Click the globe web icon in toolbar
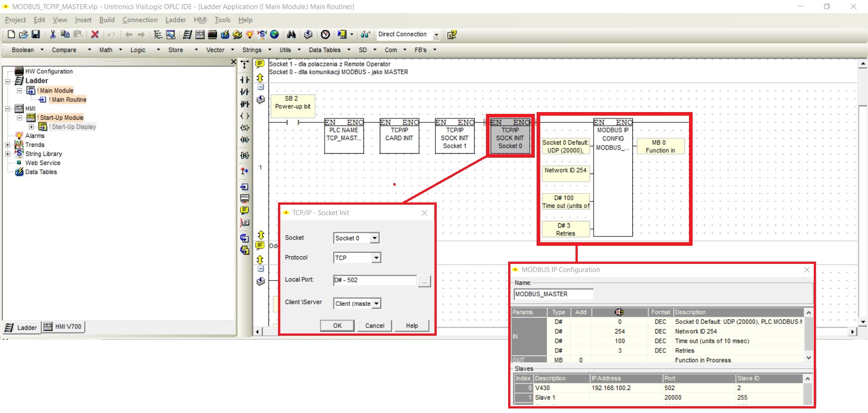This screenshot has height=413, width=868. [274, 34]
